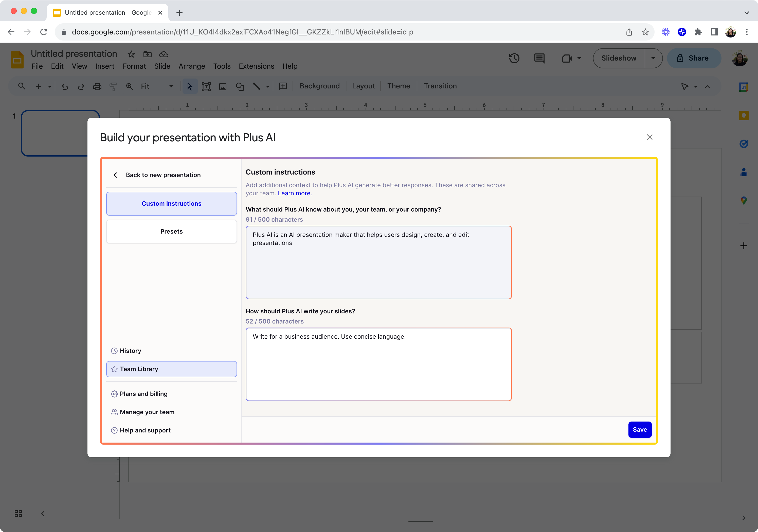Open the Presets tab
This screenshot has width=758, height=532.
(x=171, y=232)
